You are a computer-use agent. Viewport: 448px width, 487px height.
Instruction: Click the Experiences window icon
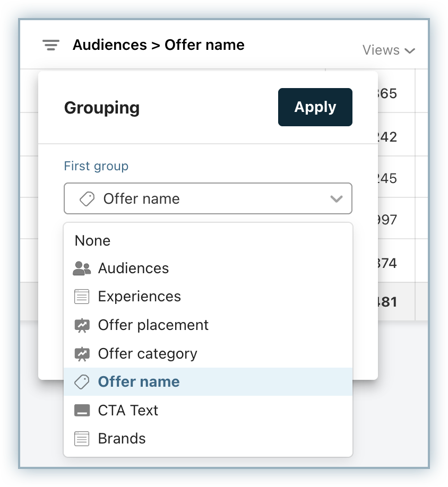coord(82,297)
